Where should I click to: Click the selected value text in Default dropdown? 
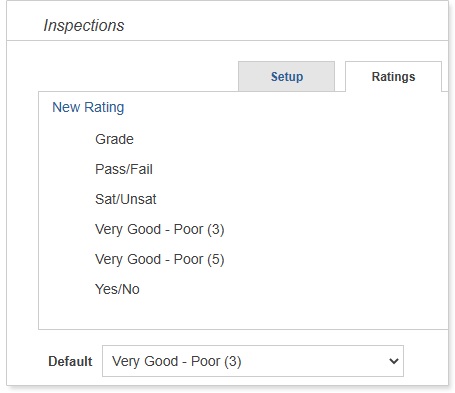[x=177, y=361]
